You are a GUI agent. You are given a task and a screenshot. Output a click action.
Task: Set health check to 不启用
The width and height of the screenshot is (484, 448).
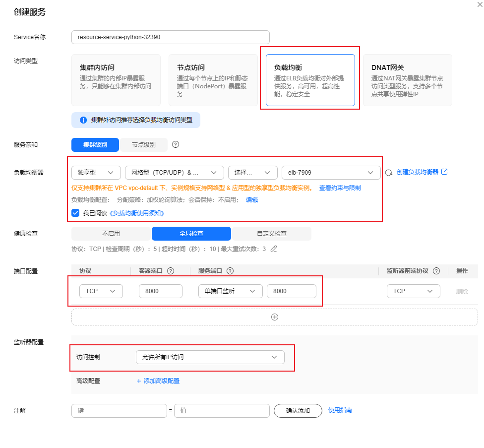pyautogui.click(x=111, y=234)
